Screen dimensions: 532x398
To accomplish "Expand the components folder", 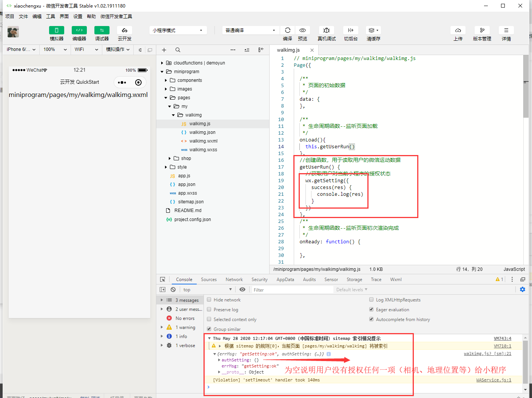I will (166, 80).
